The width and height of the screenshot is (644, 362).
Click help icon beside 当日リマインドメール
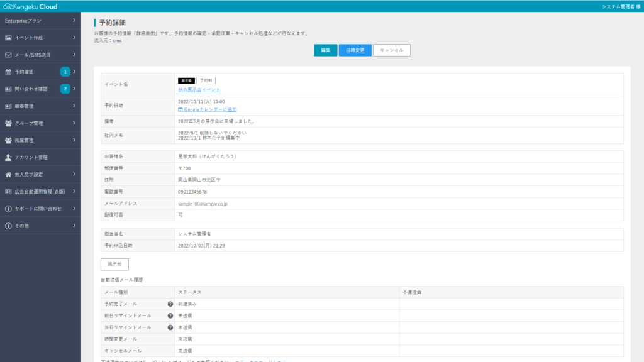point(170,327)
